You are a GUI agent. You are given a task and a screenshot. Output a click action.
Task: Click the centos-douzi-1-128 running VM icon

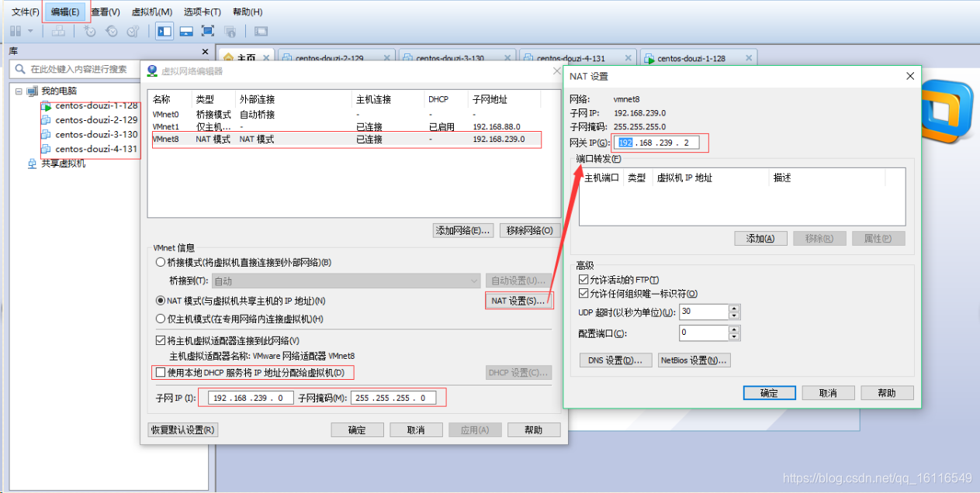(x=46, y=105)
